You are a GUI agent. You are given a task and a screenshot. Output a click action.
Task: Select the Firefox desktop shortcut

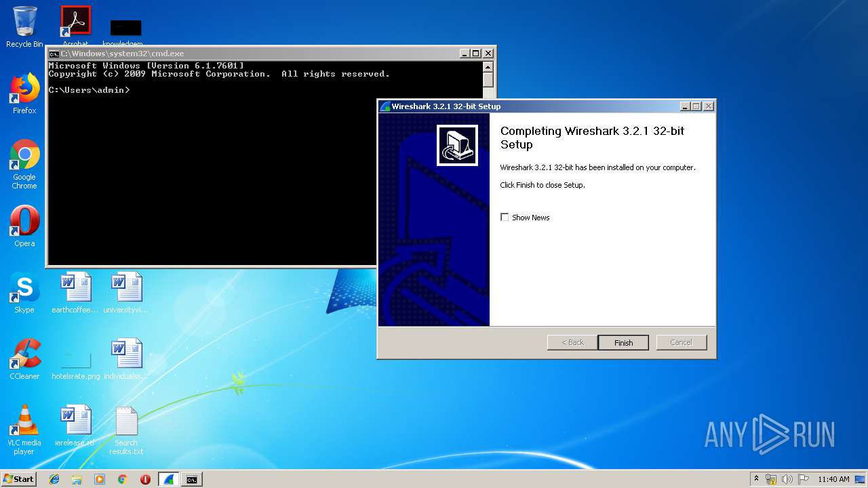point(24,94)
